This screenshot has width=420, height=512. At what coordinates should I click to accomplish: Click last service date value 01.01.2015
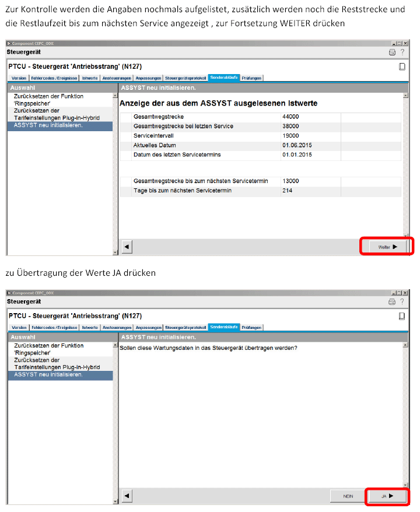tap(297, 155)
